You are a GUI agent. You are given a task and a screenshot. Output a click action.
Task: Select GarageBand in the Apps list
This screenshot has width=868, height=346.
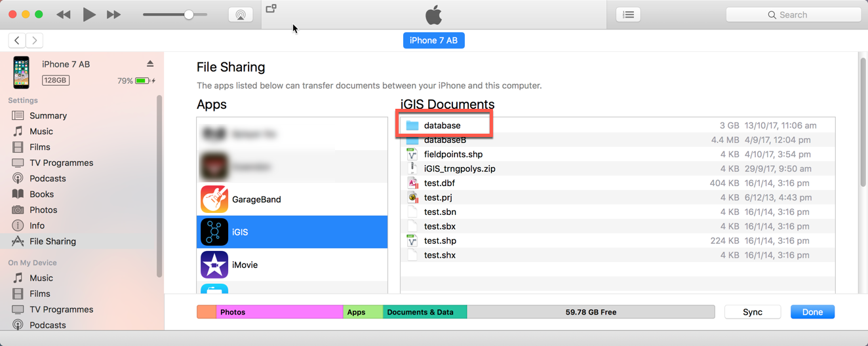(292, 199)
